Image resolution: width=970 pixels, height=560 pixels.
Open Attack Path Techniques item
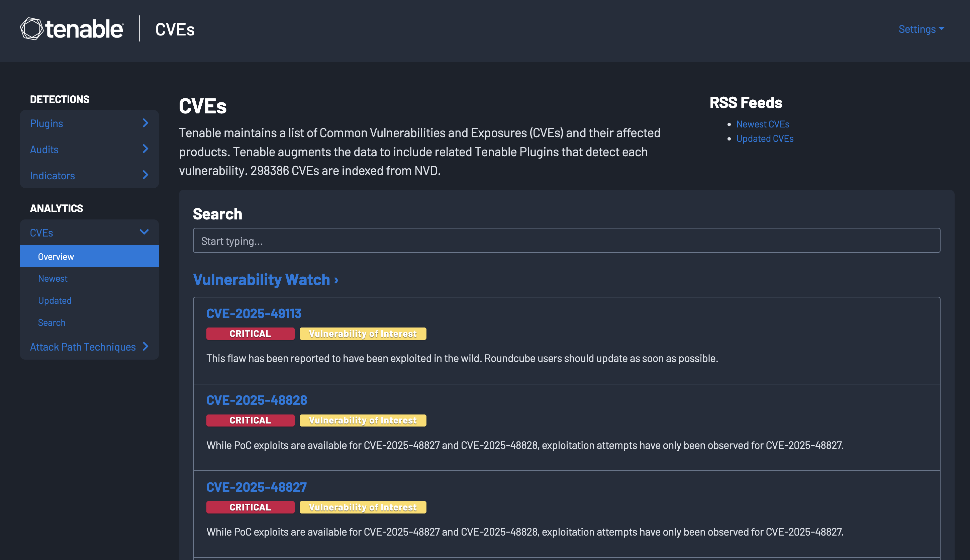click(x=83, y=347)
